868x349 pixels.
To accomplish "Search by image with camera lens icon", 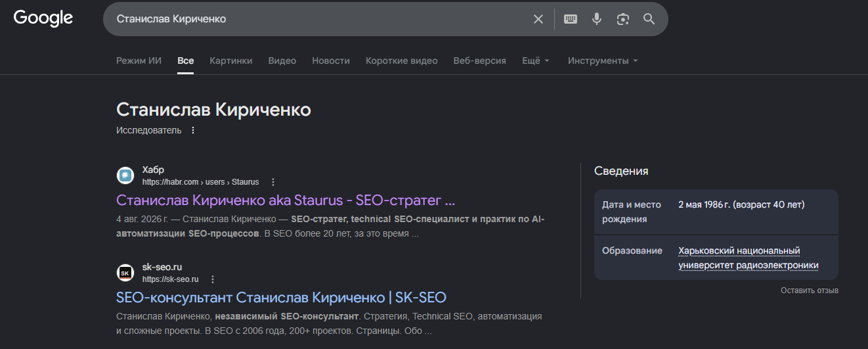I will (623, 19).
